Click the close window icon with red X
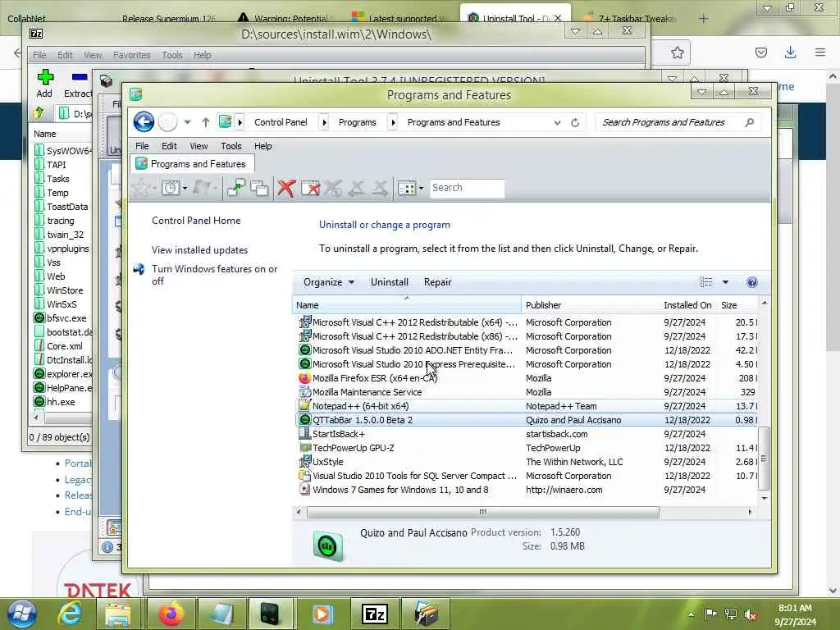 pyautogui.click(x=311, y=188)
